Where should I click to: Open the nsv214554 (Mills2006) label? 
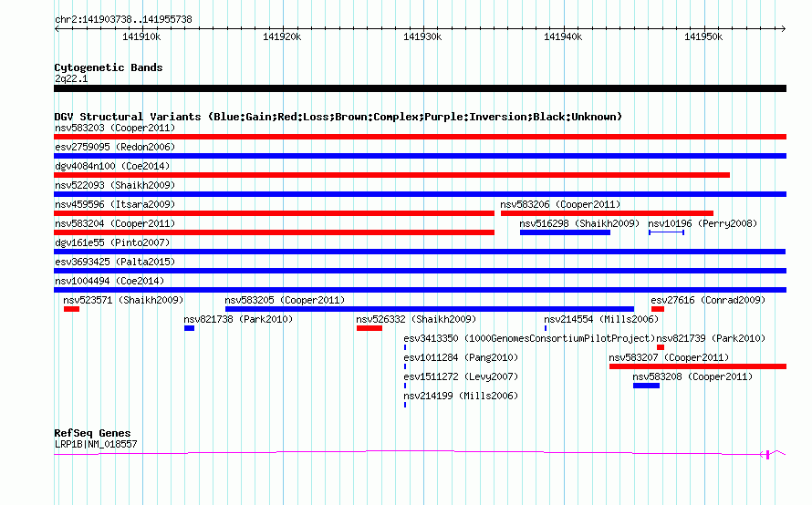[601, 319]
